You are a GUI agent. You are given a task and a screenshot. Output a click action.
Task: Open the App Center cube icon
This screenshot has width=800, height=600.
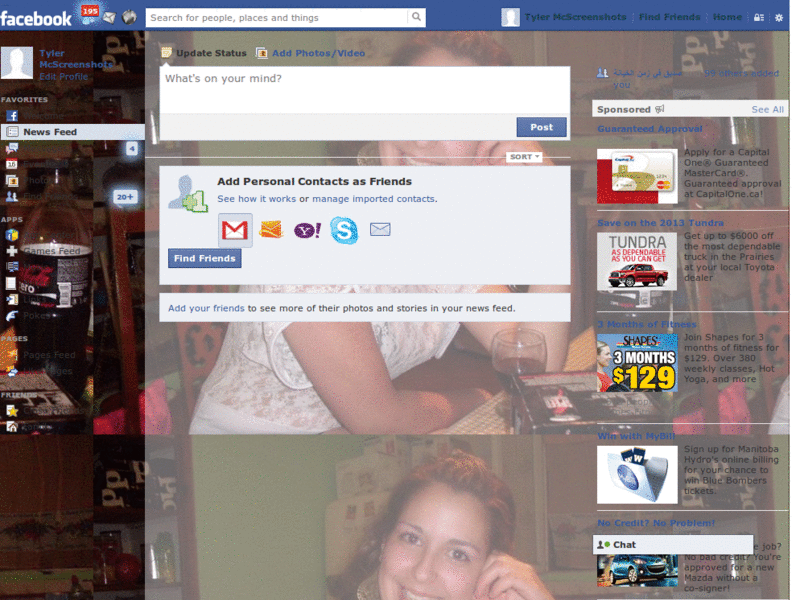[x=12, y=235]
